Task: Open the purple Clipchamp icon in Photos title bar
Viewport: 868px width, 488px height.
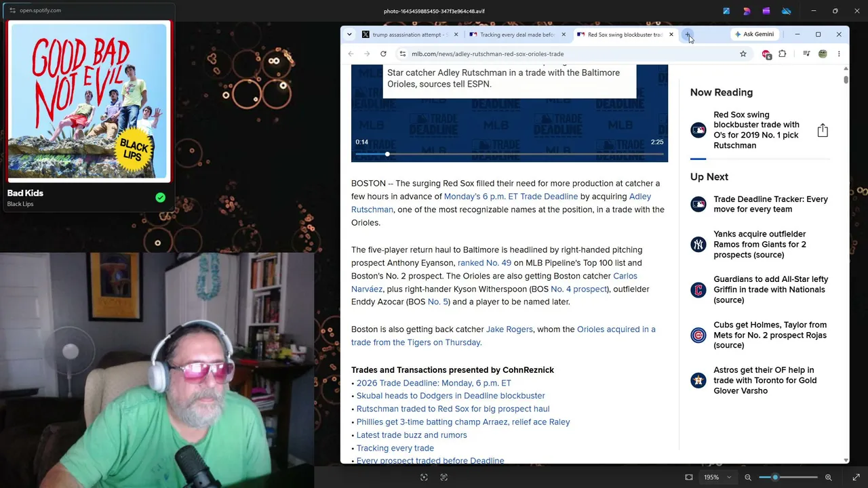Action: (x=766, y=11)
